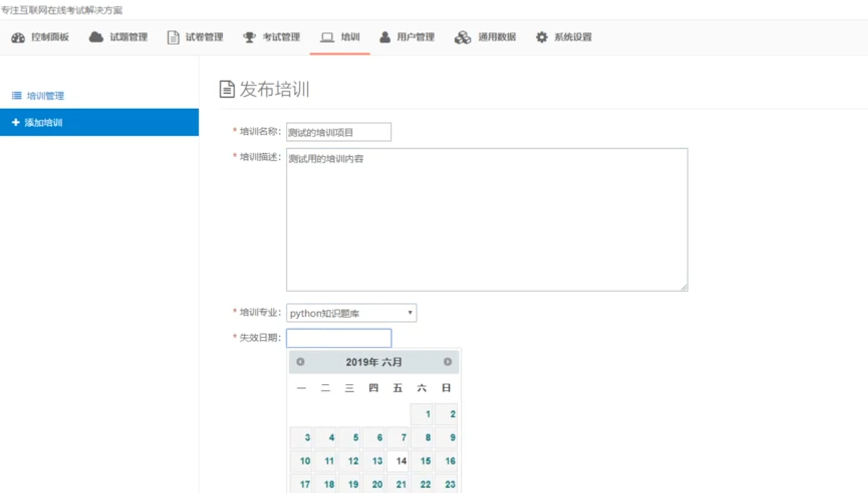The image size is (868, 493).
Task: Click the user icon beside 用户管理
Action: 385,37
